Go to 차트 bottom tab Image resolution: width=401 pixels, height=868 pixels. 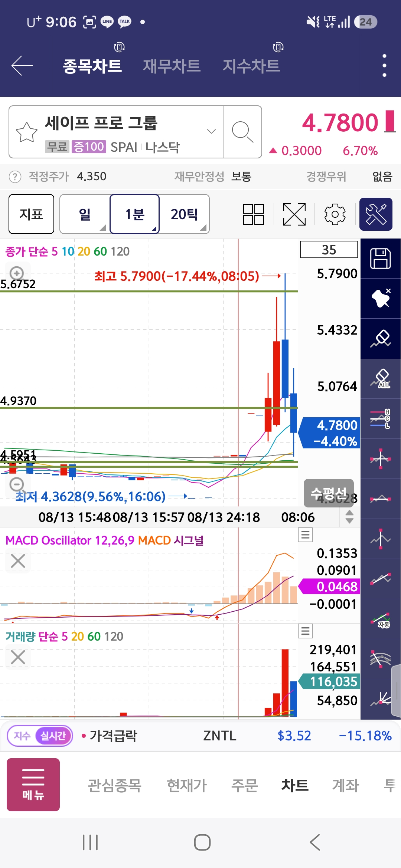point(295,785)
